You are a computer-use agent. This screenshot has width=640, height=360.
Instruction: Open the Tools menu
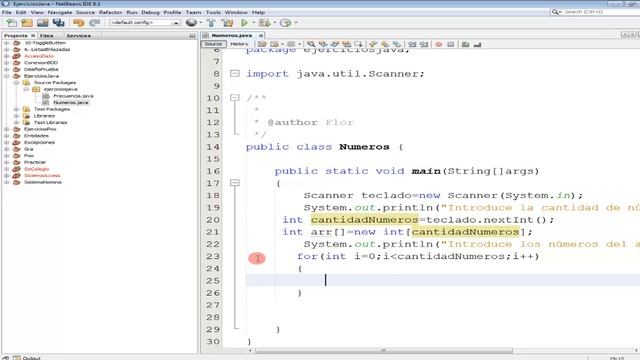point(213,12)
